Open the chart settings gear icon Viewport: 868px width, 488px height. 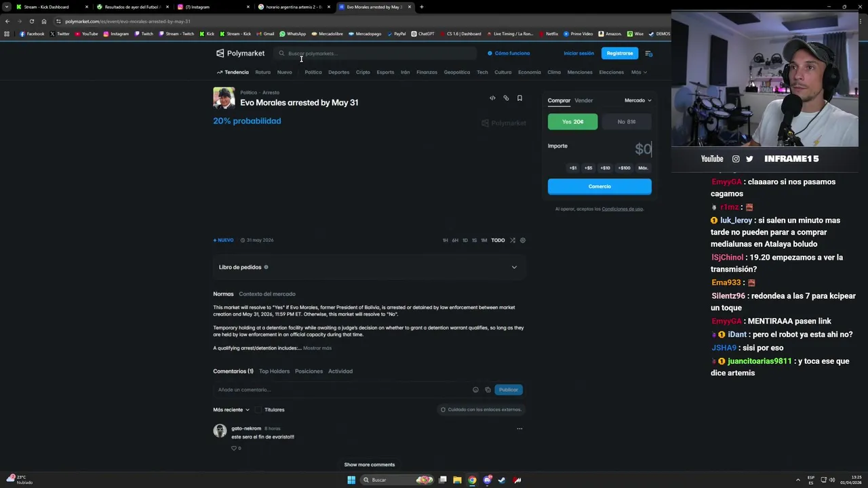tap(522, 240)
